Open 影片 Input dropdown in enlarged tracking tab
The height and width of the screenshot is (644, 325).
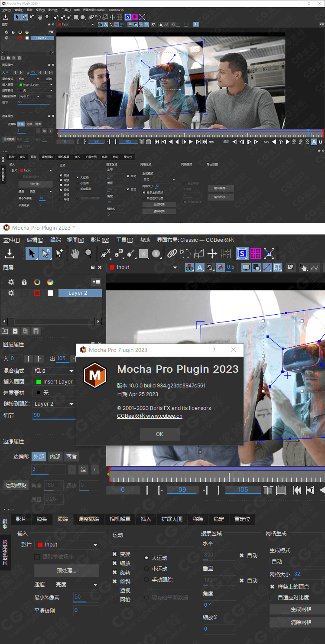click(67, 545)
